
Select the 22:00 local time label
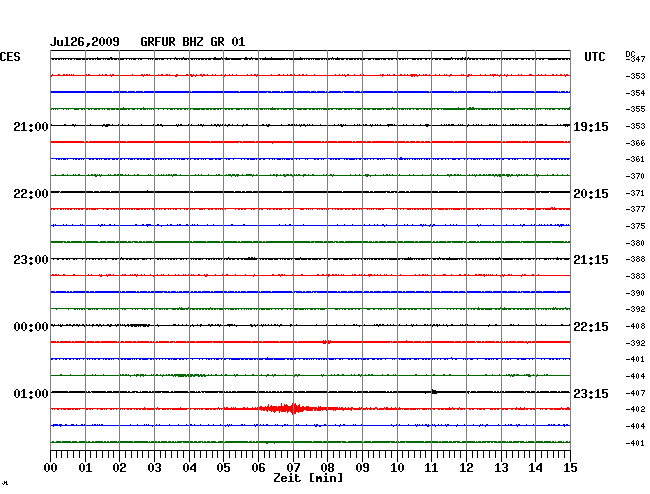[31, 194]
